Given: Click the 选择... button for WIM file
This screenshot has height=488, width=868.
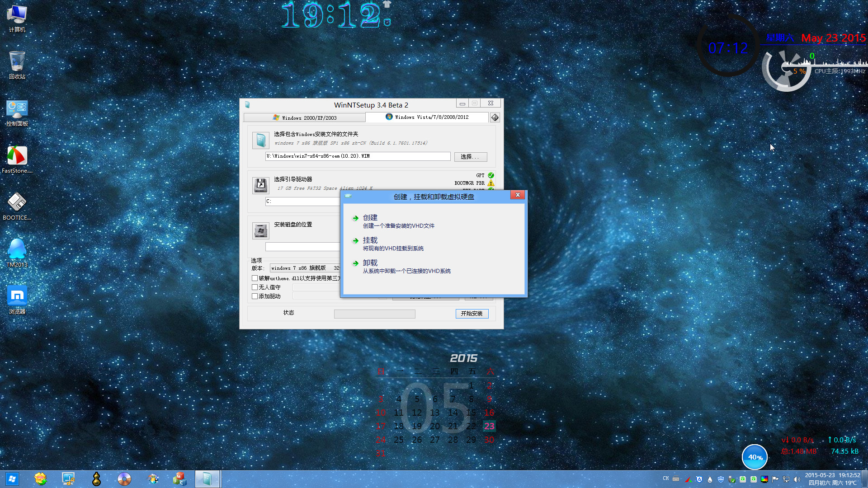Looking at the screenshot, I should [471, 157].
